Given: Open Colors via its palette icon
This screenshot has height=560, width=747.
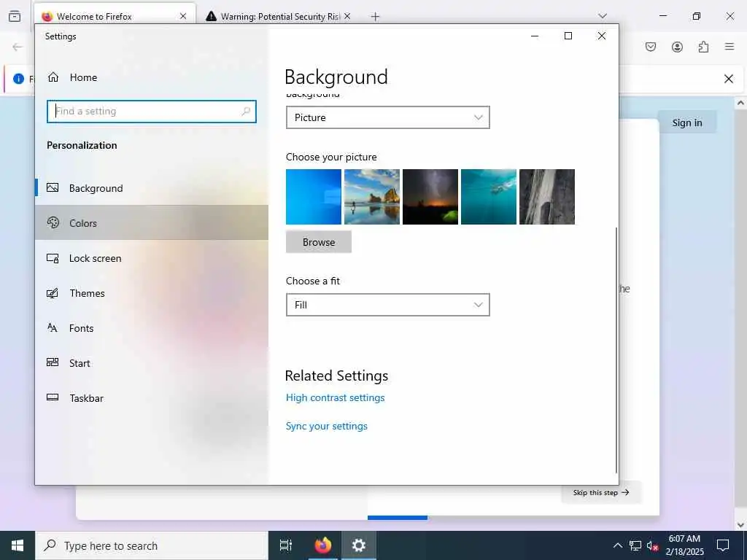Looking at the screenshot, I should pos(53,222).
